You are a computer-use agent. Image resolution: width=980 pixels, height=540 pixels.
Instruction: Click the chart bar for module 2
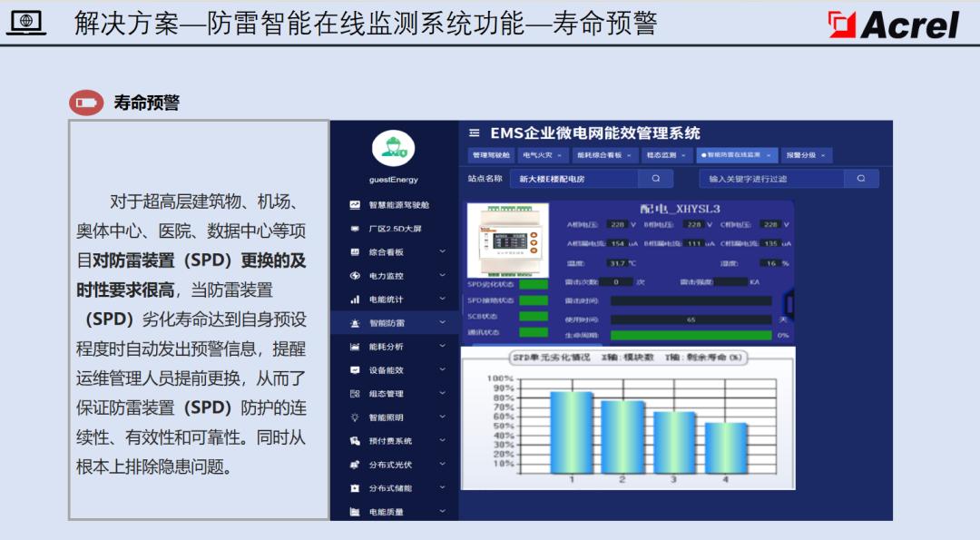(x=622, y=437)
